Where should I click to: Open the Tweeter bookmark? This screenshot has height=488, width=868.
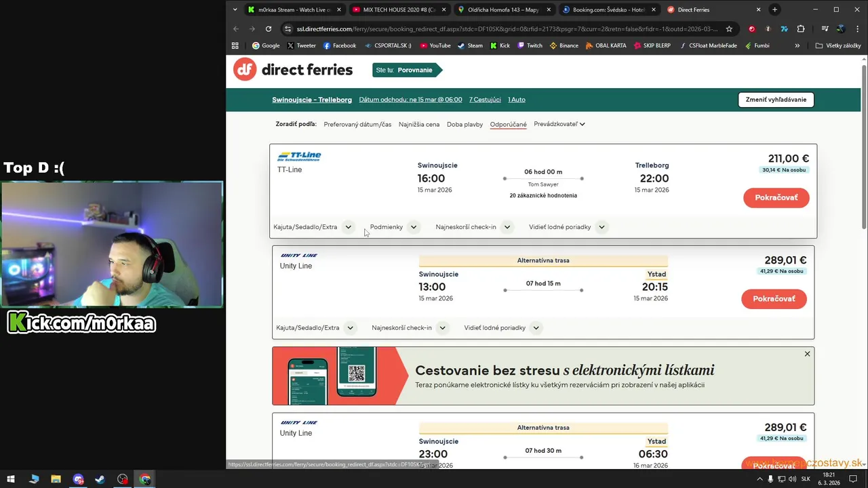click(301, 45)
